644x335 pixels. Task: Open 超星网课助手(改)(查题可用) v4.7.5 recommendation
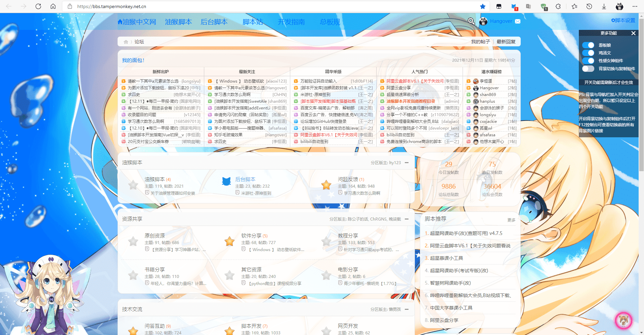[466, 233]
